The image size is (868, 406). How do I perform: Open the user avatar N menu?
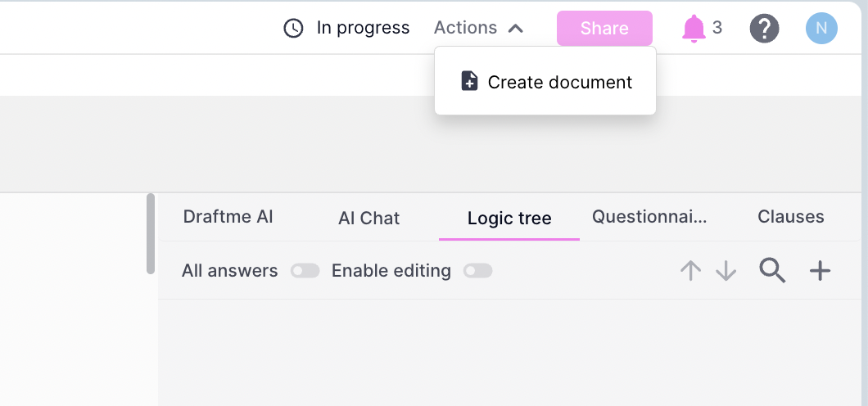(821, 29)
